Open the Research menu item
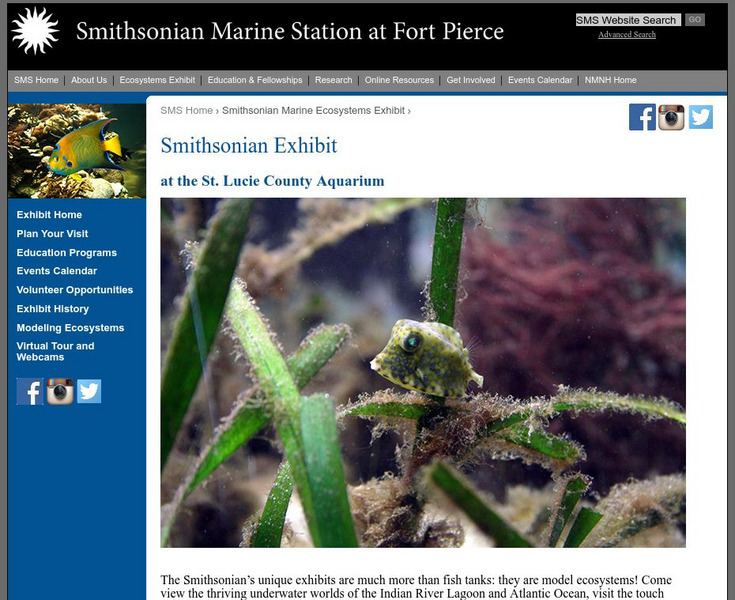The width and height of the screenshot is (735, 600). (333, 80)
